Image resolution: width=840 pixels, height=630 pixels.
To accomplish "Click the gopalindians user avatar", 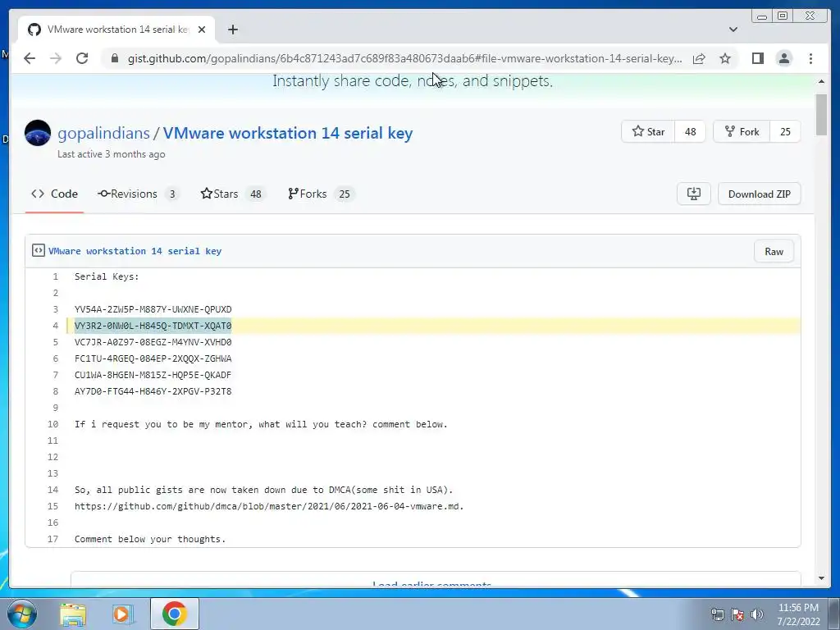I will [x=38, y=133].
